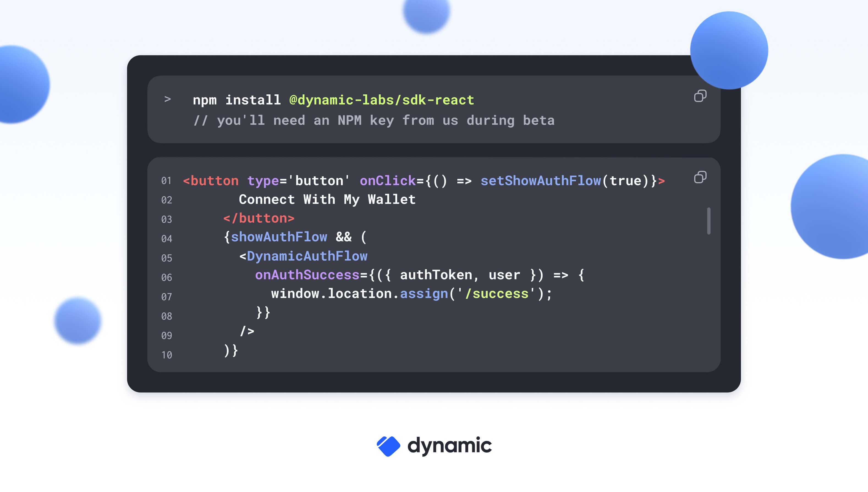
Task: Click 'Connect With My Wallet' text
Action: (x=327, y=199)
